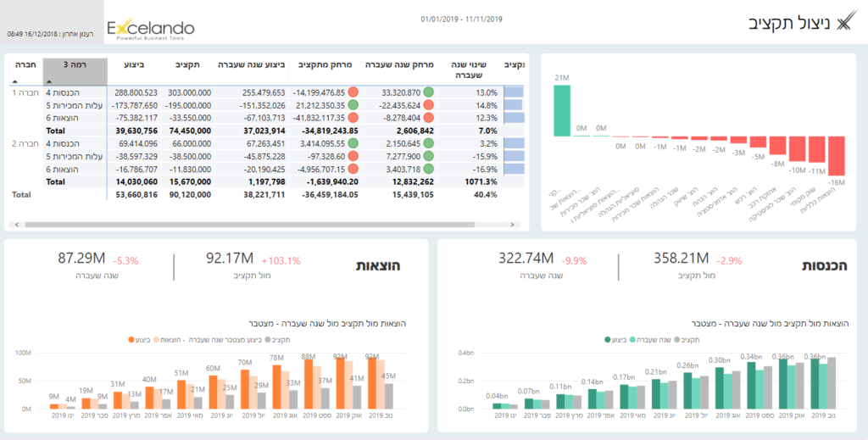Click orange ביצוע legend marker in expenses chart
This screenshot has height=440, width=868.
coord(131,338)
